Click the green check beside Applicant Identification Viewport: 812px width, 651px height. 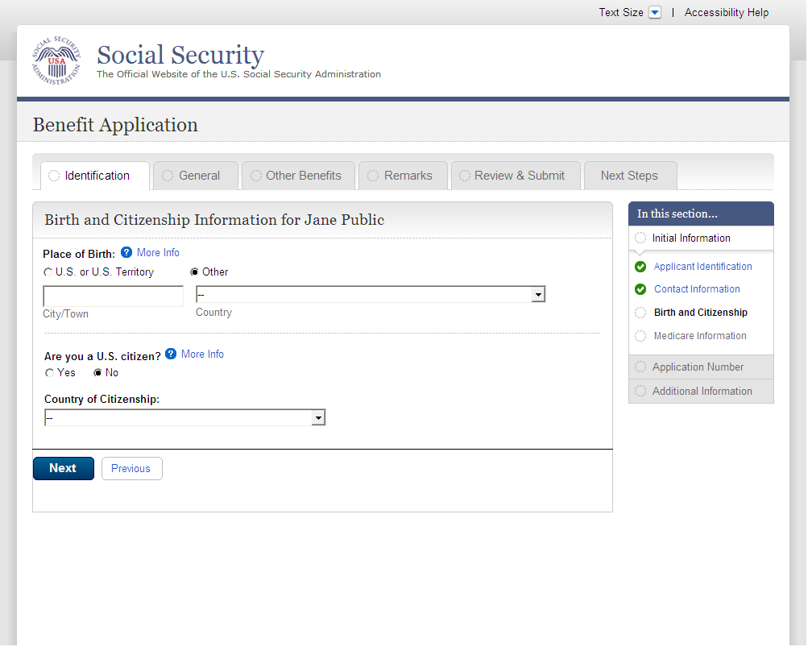click(x=640, y=267)
